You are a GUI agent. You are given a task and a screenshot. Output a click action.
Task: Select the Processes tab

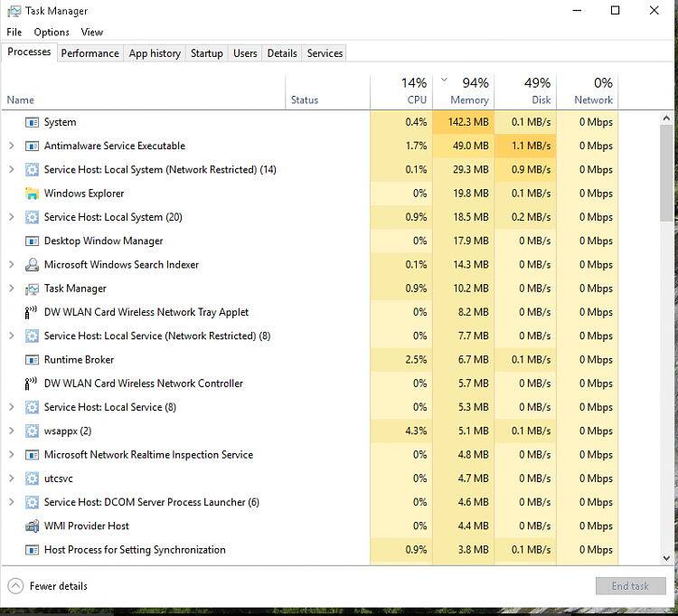pos(29,52)
